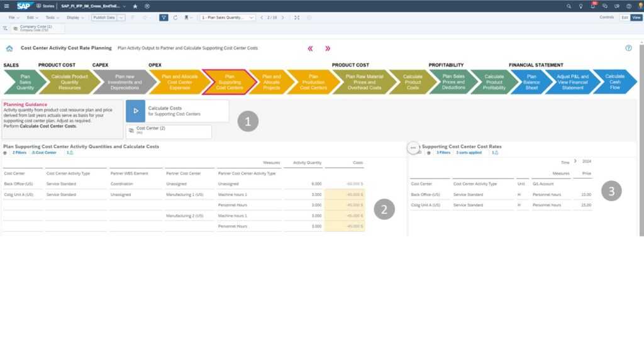Go to previous step with left double-arrow
Viewport: 644px width, 362px height.
[310, 48]
